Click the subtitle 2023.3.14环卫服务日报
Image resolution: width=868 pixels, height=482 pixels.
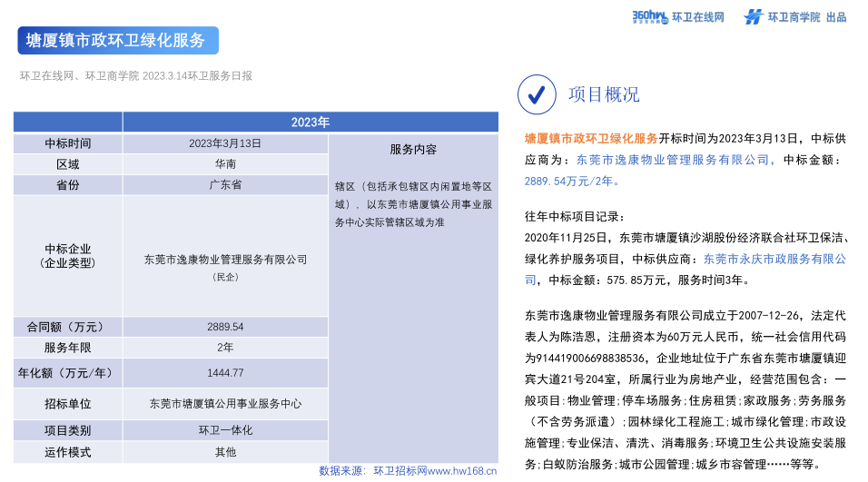pos(197,76)
